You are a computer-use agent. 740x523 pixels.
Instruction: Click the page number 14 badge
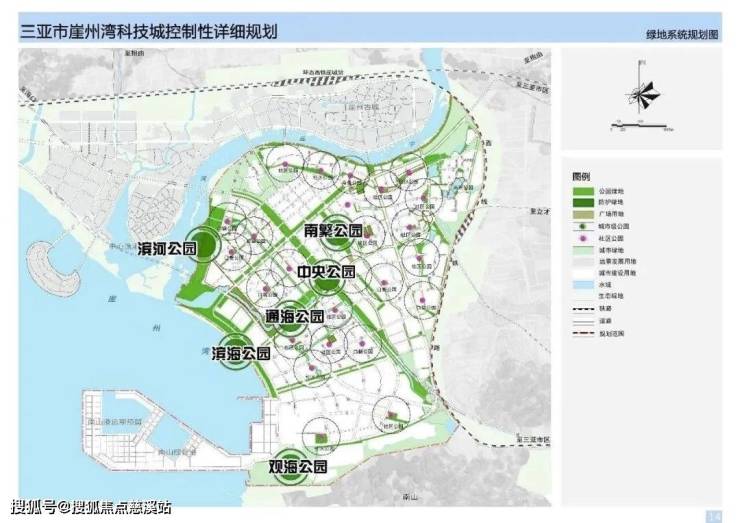[713, 516]
